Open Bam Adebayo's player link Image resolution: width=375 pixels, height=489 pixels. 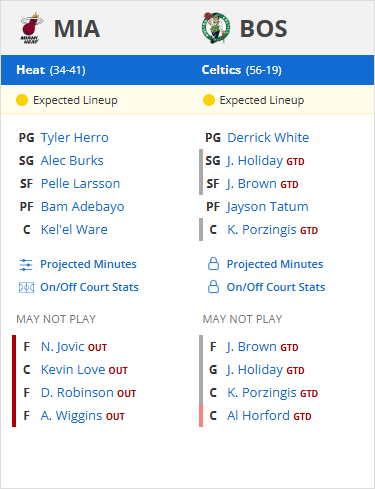coord(83,207)
